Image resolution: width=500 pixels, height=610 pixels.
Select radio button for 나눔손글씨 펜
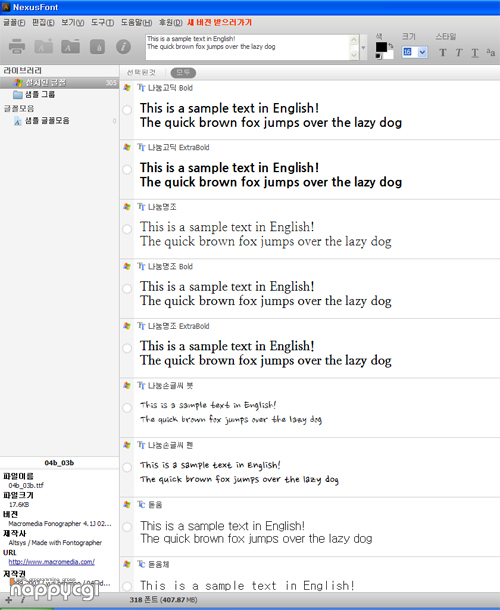pyautogui.click(x=127, y=467)
